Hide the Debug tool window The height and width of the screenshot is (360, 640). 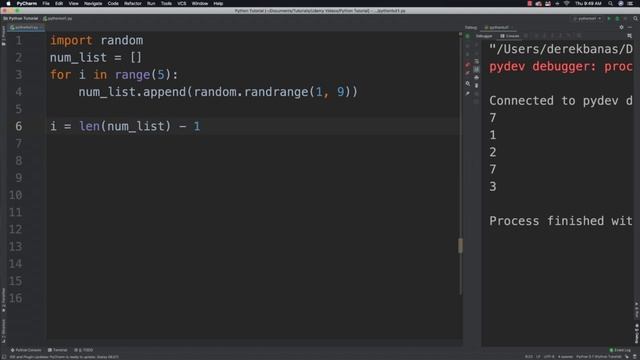tap(630, 27)
